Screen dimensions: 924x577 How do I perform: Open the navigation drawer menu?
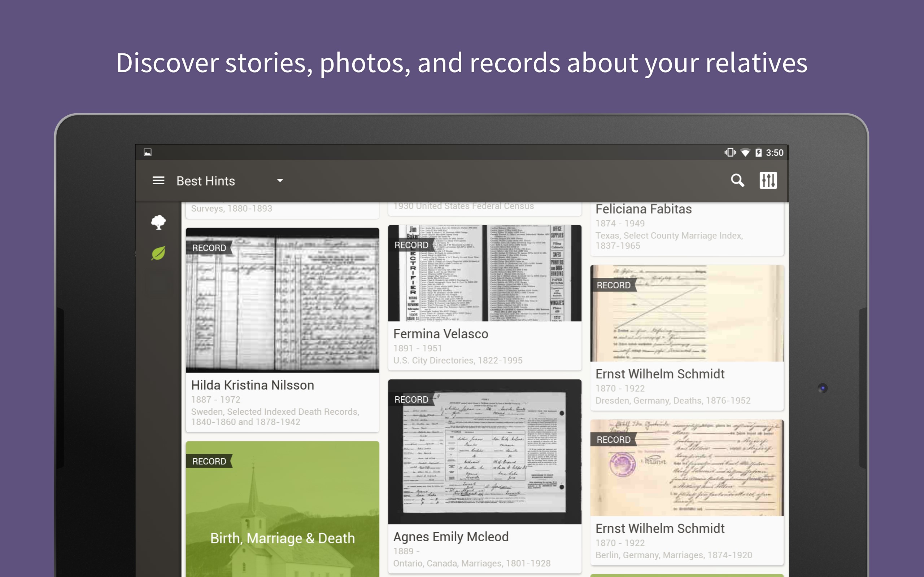pos(158,181)
